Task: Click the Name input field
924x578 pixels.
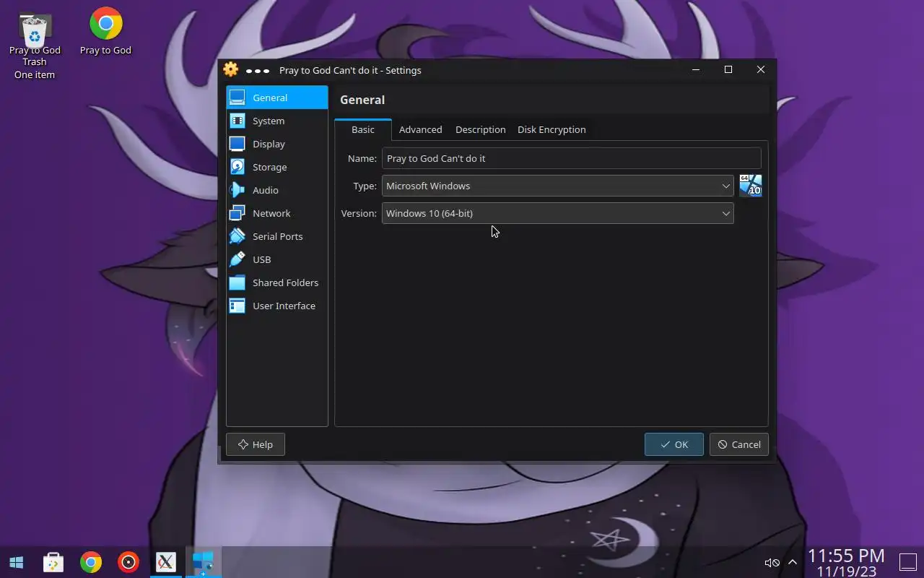Action: tap(571, 158)
